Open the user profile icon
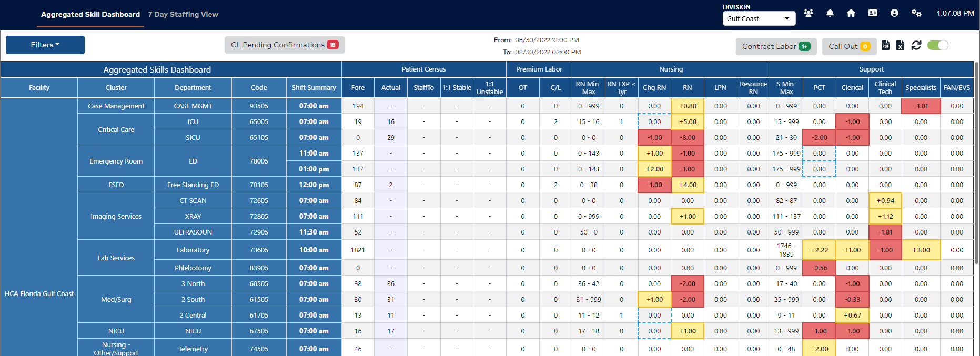Image resolution: width=980 pixels, height=356 pixels. pyautogui.click(x=894, y=13)
